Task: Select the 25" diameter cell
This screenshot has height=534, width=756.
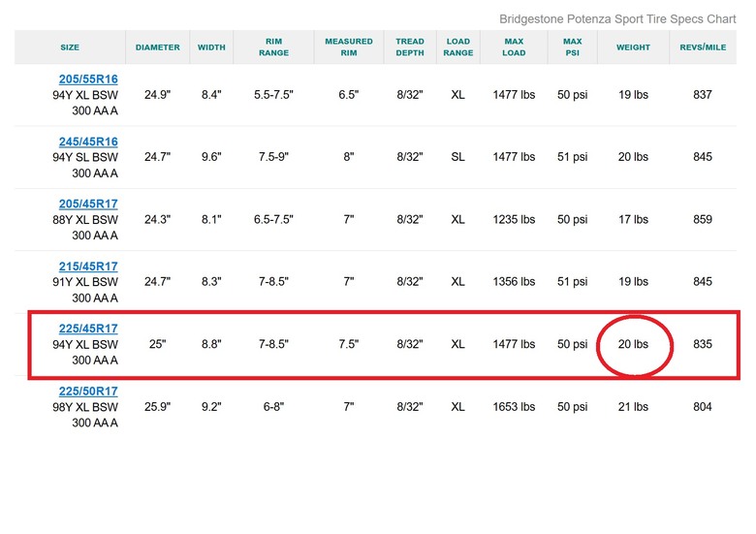Action: pos(158,345)
